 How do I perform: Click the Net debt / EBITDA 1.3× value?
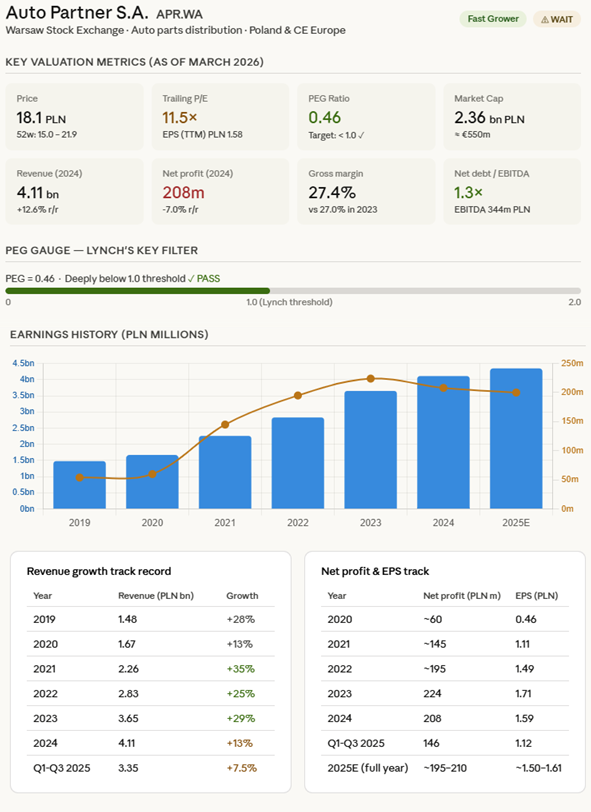tap(468, 193)
